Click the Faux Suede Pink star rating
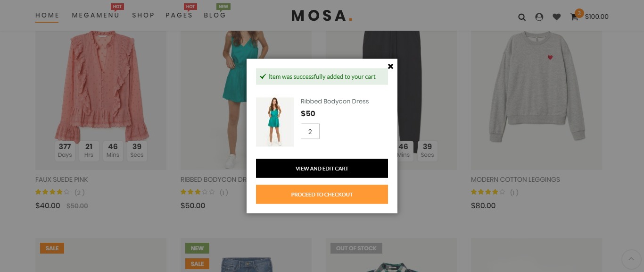This screenshot has width=644, height=272. tap(52, 192)
